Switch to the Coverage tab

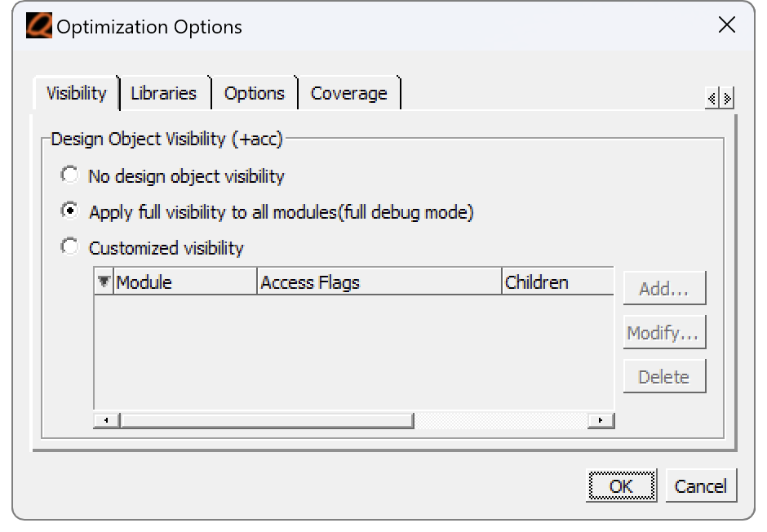[348, 93]
